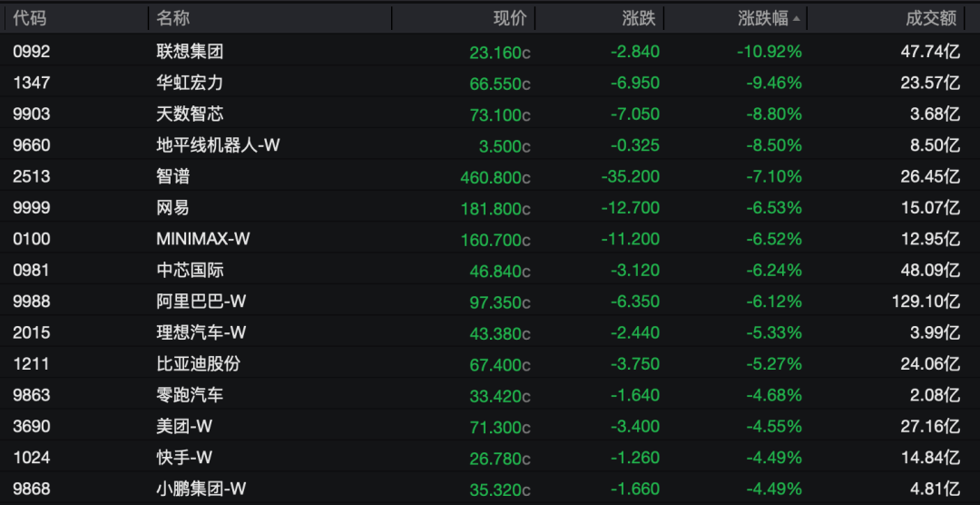Click the 代码 column header

pyautogui.click(x=29, y=18)
